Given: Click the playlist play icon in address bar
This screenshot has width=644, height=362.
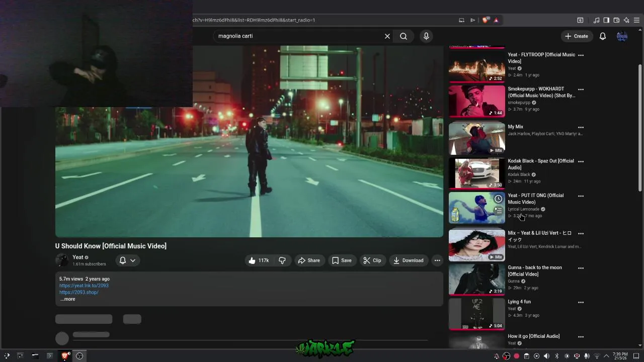Looking at the screenshot, I should coord(473,20).
